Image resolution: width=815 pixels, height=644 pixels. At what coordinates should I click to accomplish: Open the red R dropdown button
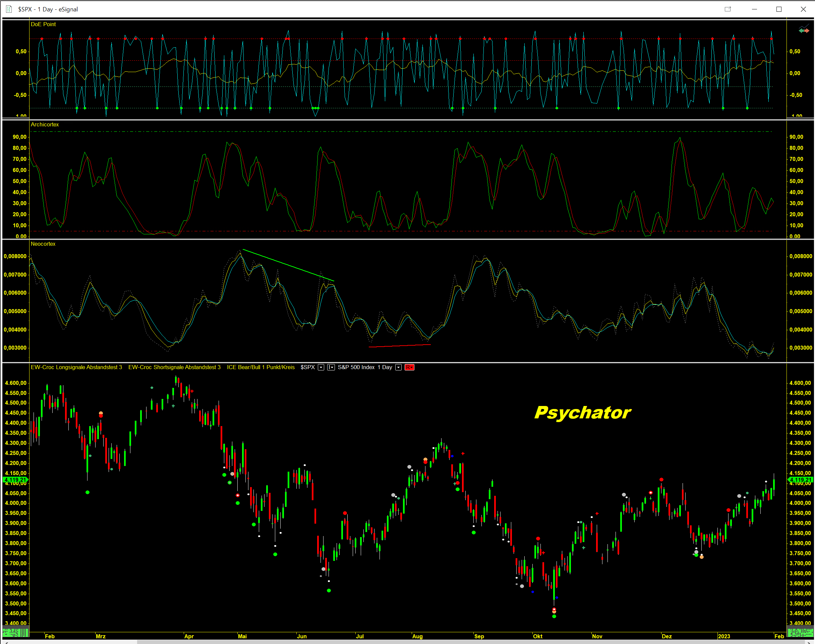click(409, 367)
